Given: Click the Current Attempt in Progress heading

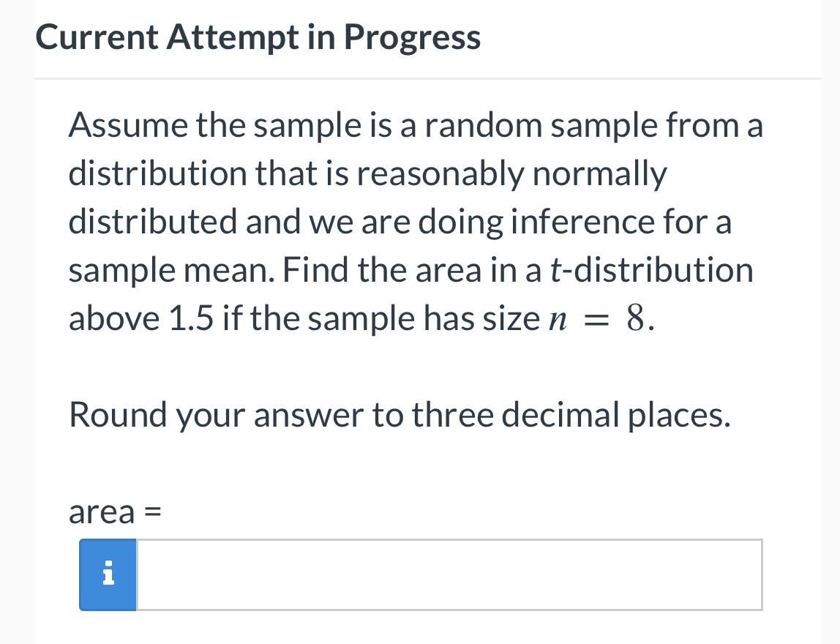Looking at the screenshot, I should click(258, 37).
